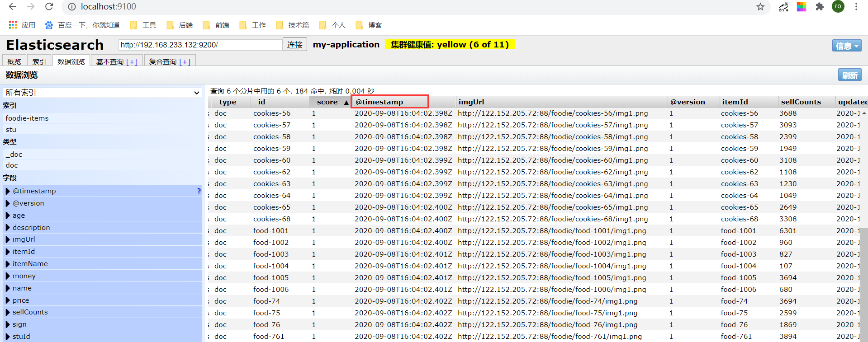Open the 信息 dropdown button
The width and height of the screenshot is (868, 342).
(x=847, y=46)
